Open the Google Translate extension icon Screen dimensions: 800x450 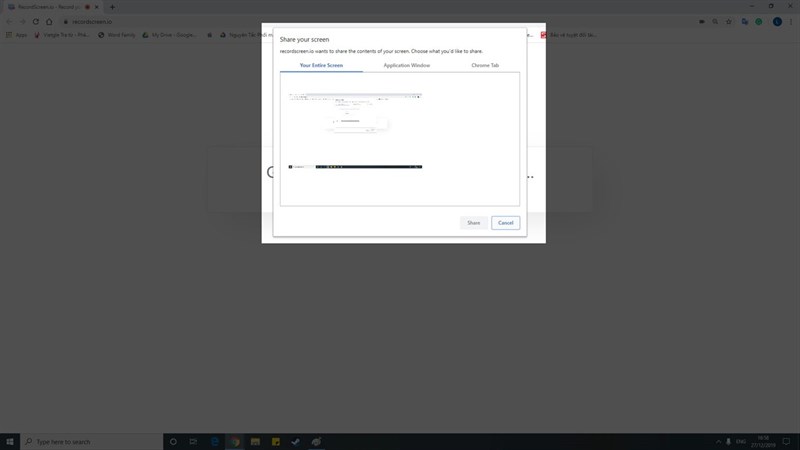pos(745,21)
